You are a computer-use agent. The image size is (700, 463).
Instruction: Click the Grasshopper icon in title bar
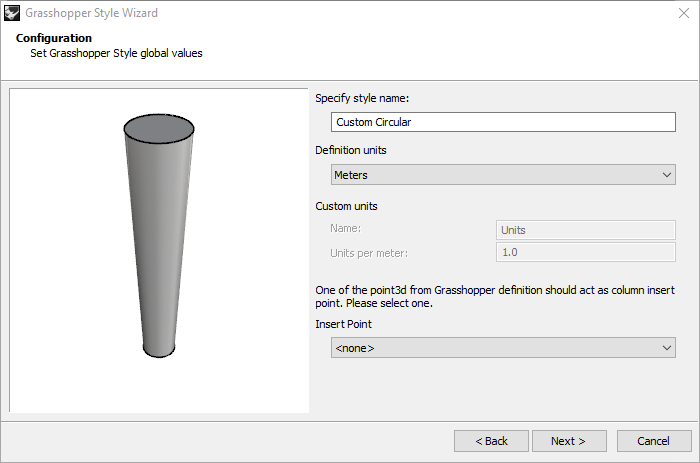tap(12, 13)
